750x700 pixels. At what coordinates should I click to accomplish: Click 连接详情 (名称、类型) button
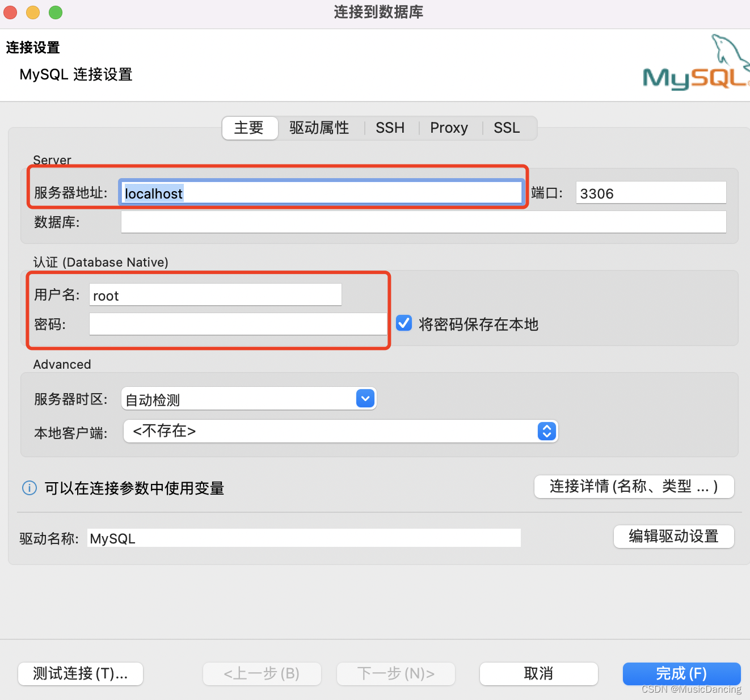pyautogui.click(x=634, y=487)
